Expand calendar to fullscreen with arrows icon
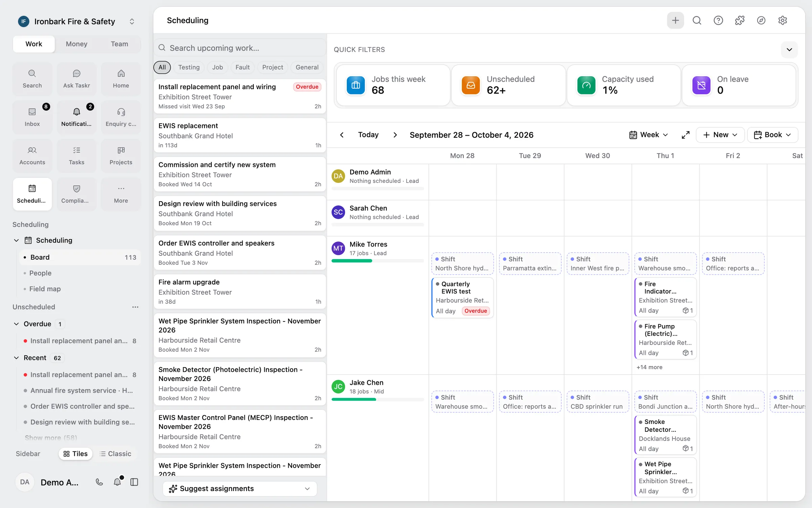The height and width of the screenshot is (508, 812). [685, 135]
